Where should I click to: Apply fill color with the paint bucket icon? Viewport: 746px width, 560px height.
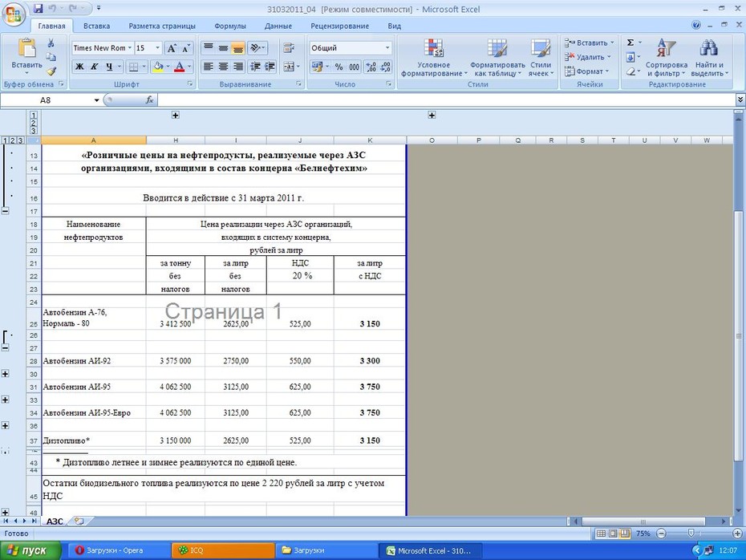click(x=159, y=67)
